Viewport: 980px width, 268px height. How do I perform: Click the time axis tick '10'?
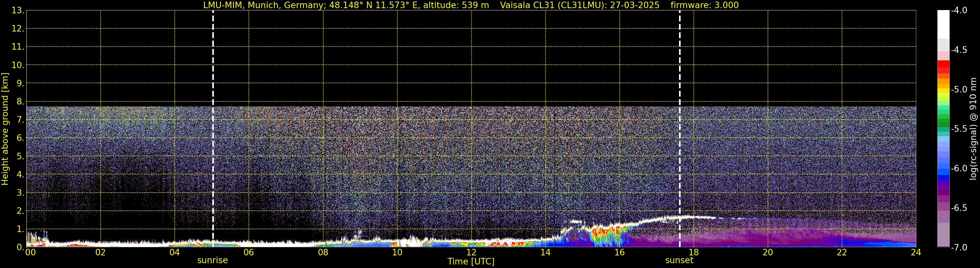397,252
